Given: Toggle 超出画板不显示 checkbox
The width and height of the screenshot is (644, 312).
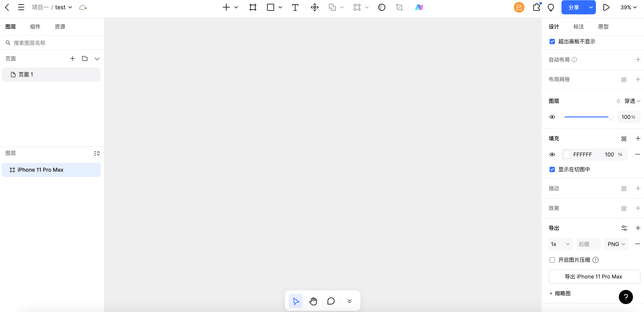Looking at the screenshot, I should (x=552, y=41).
